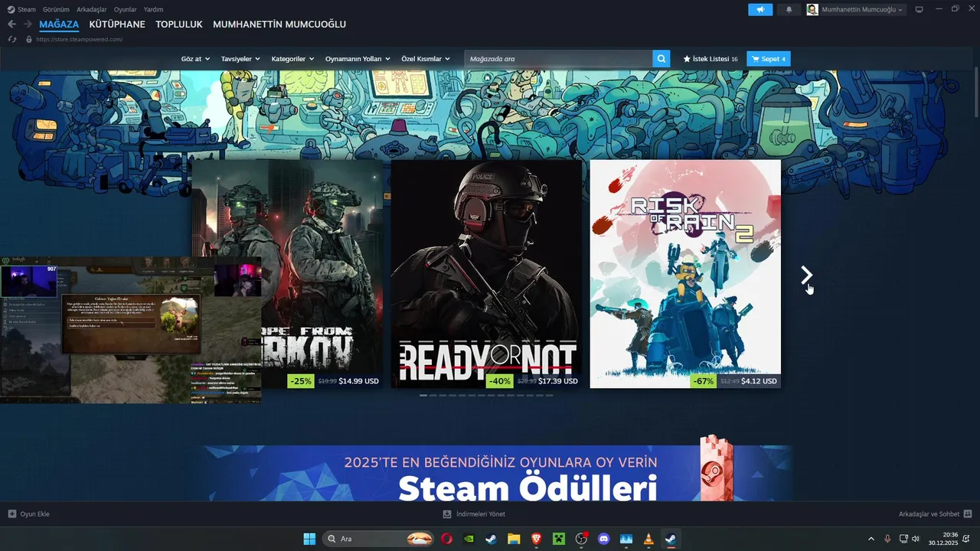Open the Sepet cart button
Screen dimensions: 980x551
tap(769, 59)
